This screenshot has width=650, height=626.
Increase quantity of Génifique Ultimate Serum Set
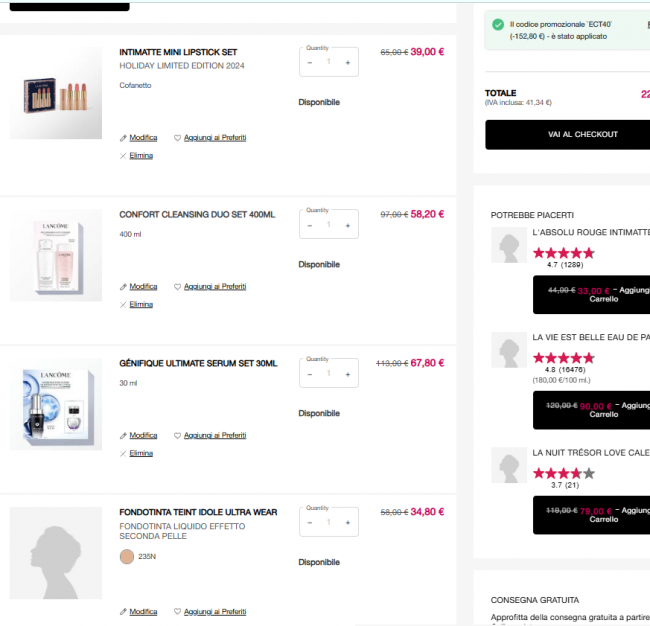tap(348, 374)
